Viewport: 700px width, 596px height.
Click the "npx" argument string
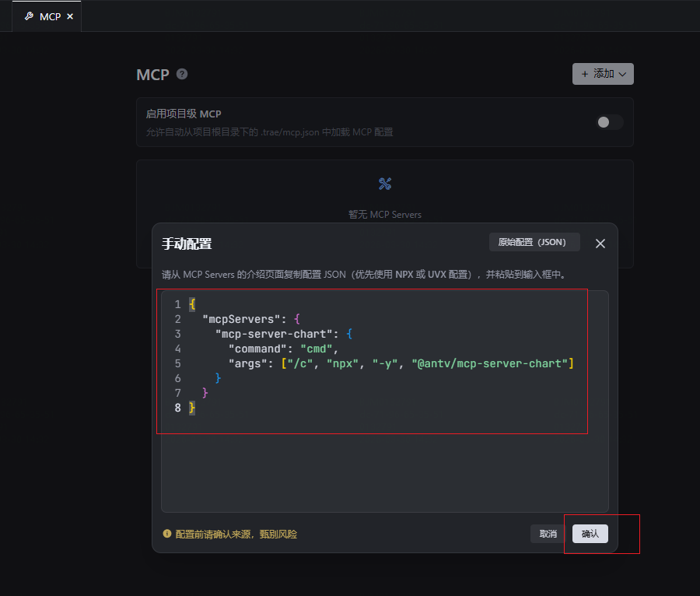tap(342, 363)
